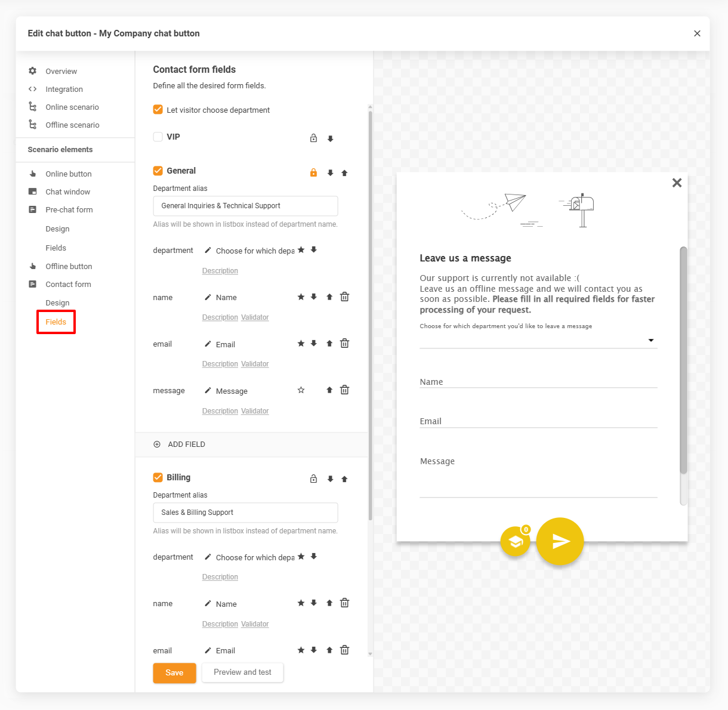Expand Validator link under General email field

[x=255, y=364]
